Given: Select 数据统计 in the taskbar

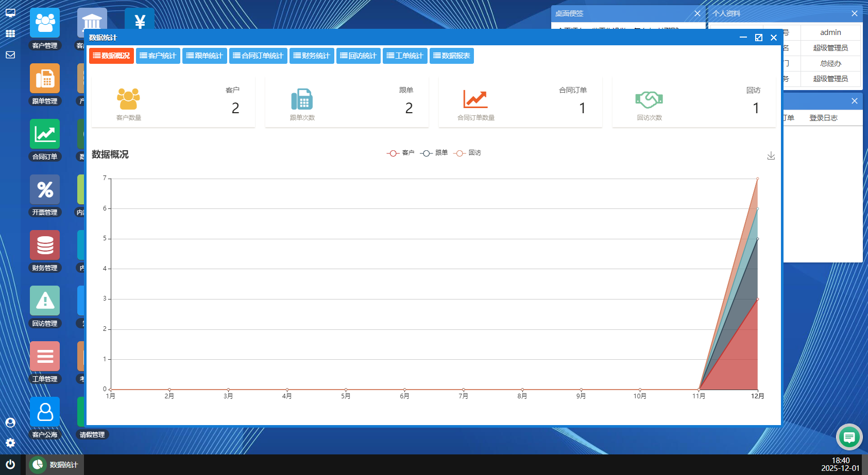Looking at the screenshot, I should click(x=55, y=465).
